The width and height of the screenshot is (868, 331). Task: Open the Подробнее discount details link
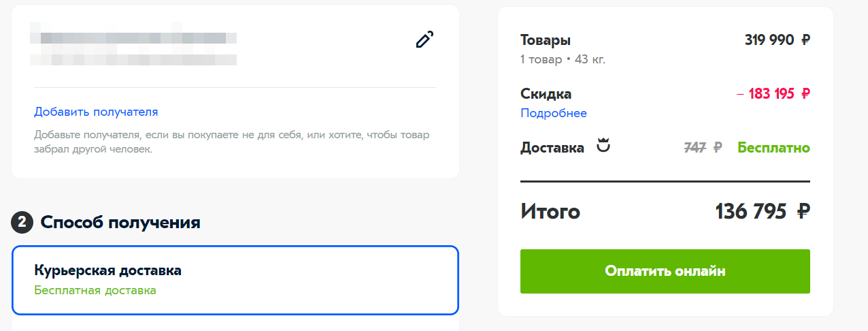(553, 113)
